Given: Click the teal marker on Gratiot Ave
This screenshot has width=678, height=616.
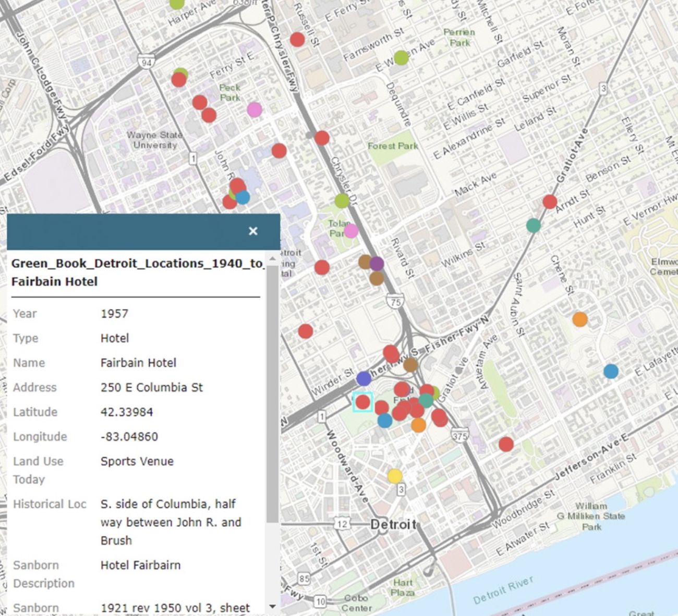Looking at the screenshot, I should (533, 226).
